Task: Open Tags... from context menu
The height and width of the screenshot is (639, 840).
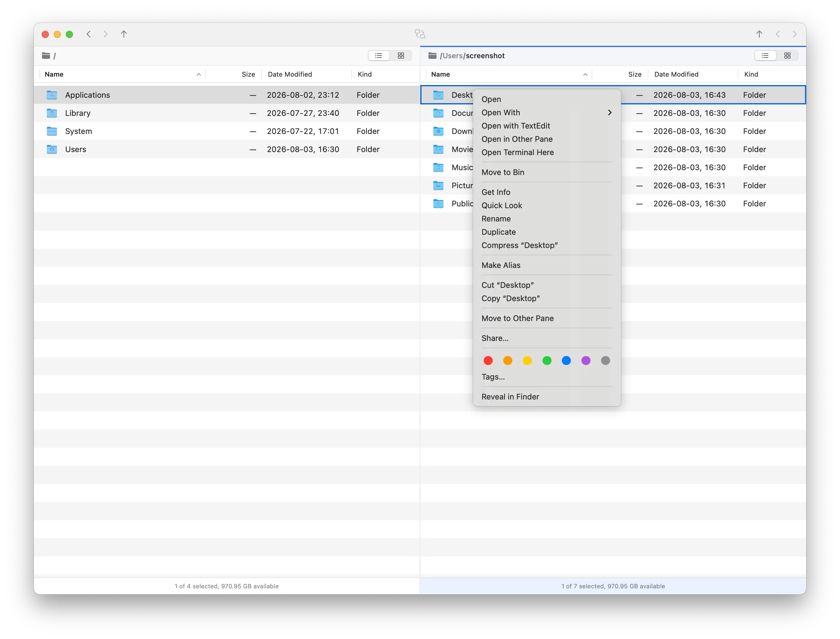Action: click(x=547, y=377)
